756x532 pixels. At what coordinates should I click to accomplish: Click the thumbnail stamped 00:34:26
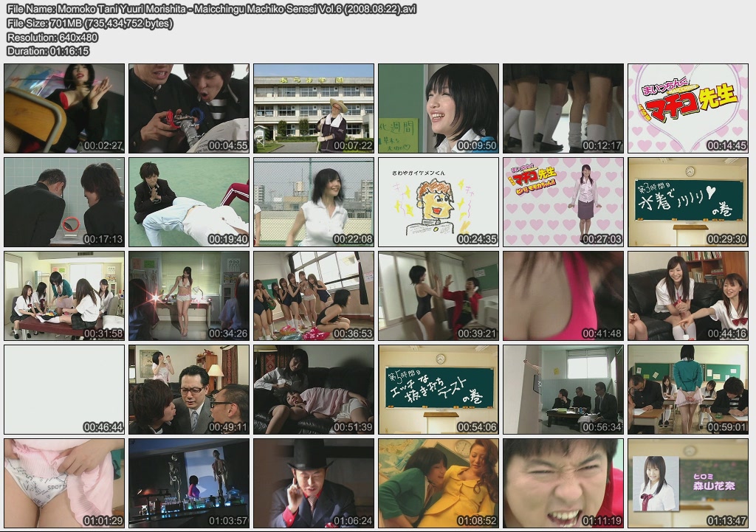pos(189,296)
